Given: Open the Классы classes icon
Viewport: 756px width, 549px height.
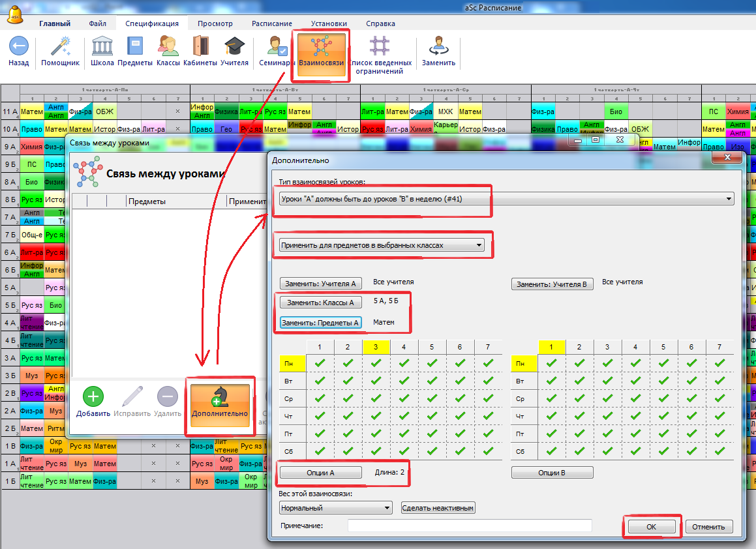Looking at the screenshot, I should [x=169, y=47].
